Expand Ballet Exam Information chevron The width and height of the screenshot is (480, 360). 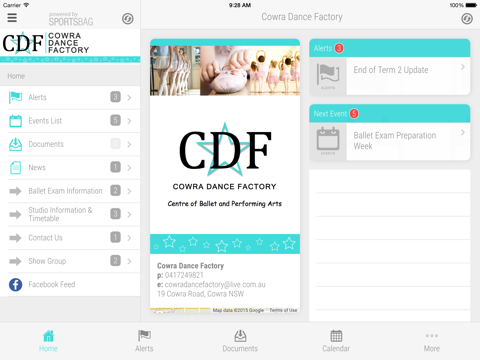(x=129, y=191)
